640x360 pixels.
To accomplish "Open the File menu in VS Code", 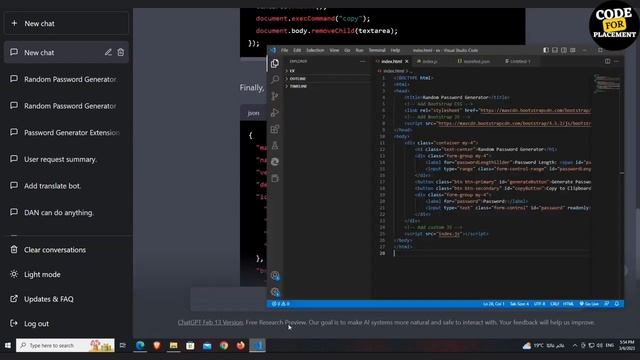I will [284, 50].
